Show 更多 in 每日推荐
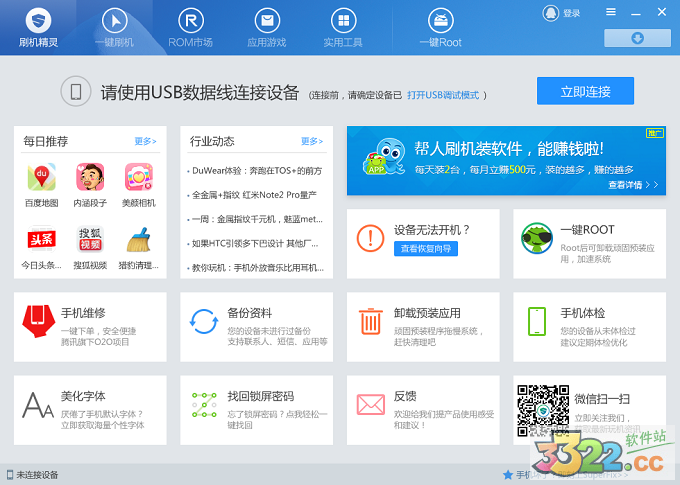This screenshot has width=680, height=485. pos(145,141)
